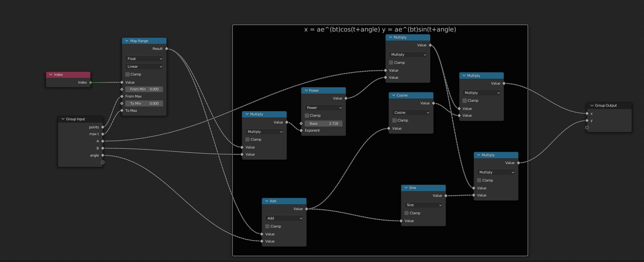Screen dimensions: 644x262
Task: Open the Cosine operation dropdown
Action: pyautogui.click(x=411, y=113)
